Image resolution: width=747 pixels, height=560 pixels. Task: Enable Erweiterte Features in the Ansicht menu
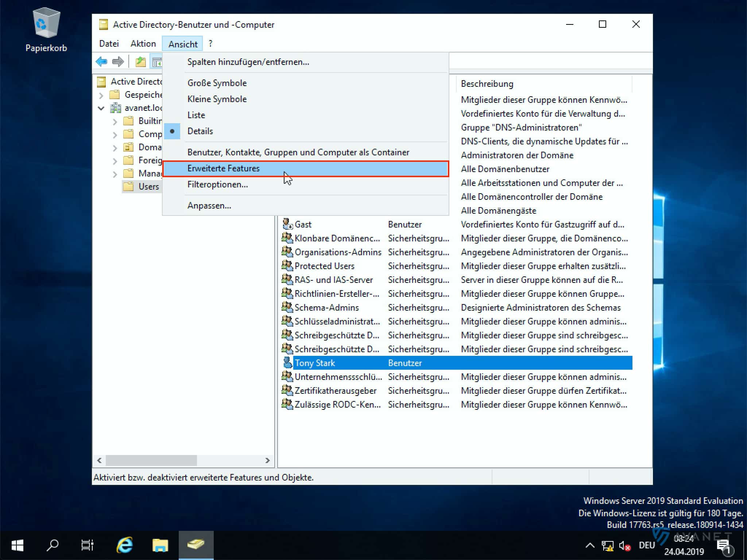coord(223,168)
